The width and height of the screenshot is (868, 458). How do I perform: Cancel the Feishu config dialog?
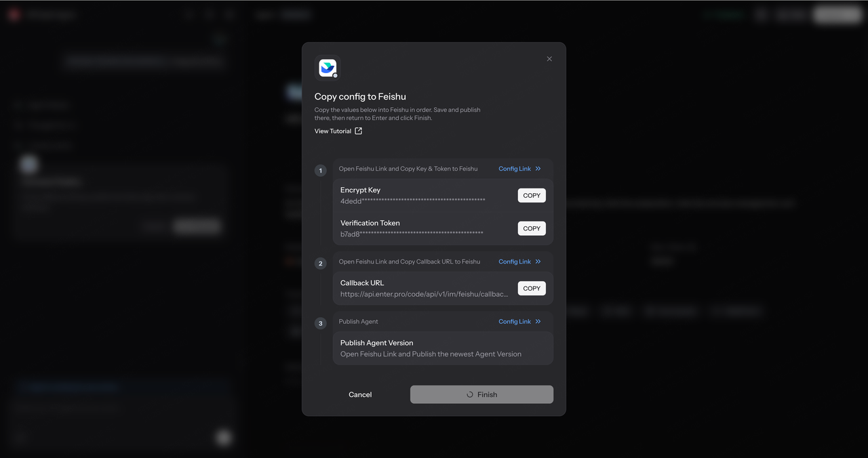(360, 394)
